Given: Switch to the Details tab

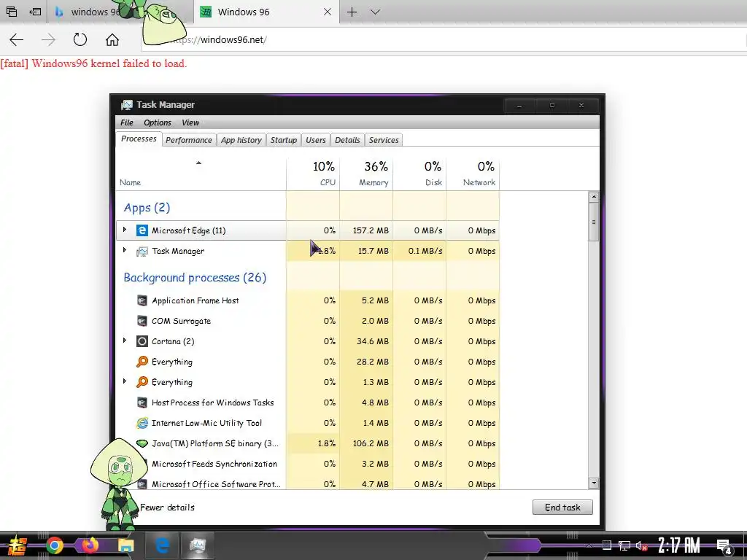Looking at the screenshot, I should tap(347, 140).
